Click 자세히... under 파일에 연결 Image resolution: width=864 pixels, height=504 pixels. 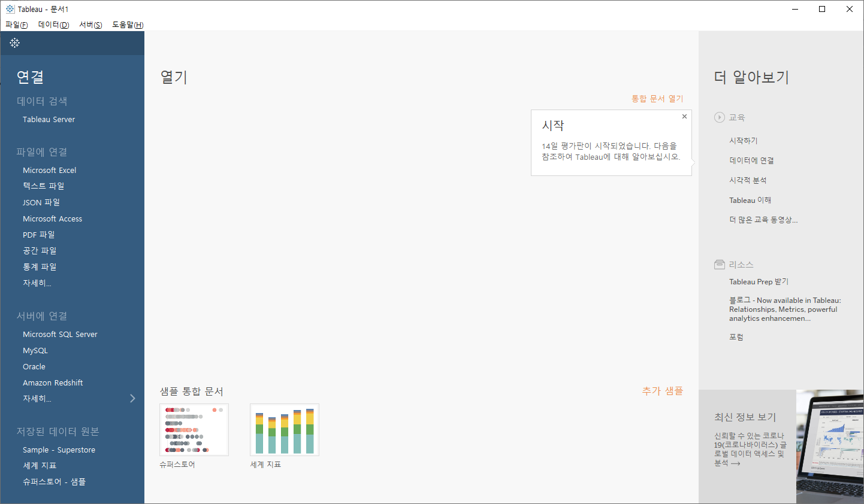(37, 283)
